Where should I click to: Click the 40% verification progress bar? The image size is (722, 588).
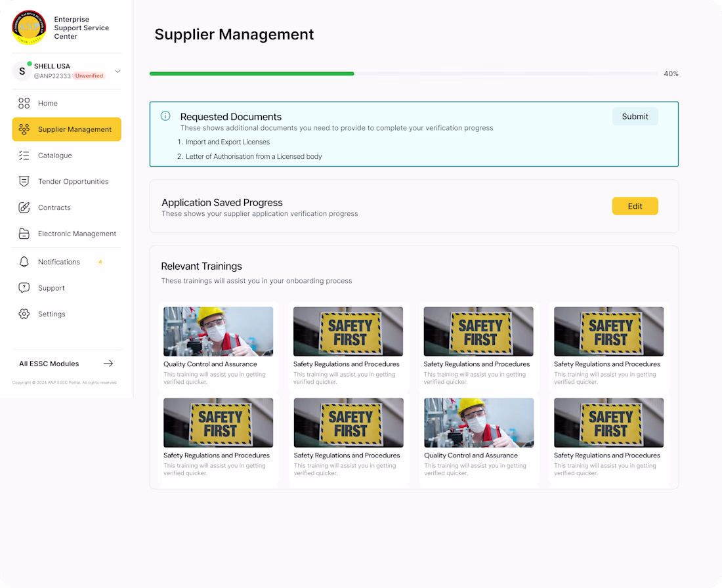[404, 73]
